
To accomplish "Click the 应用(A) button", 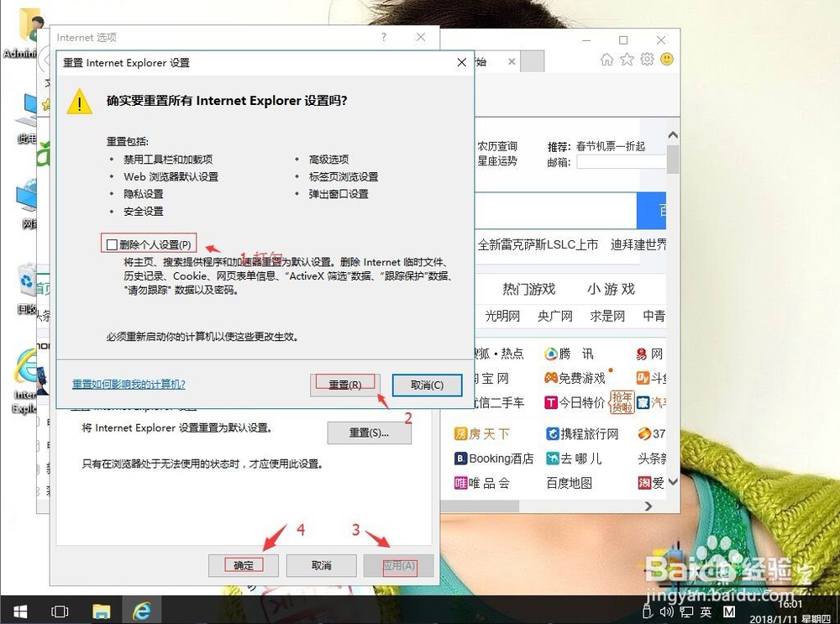I will (x=398, y=565).
